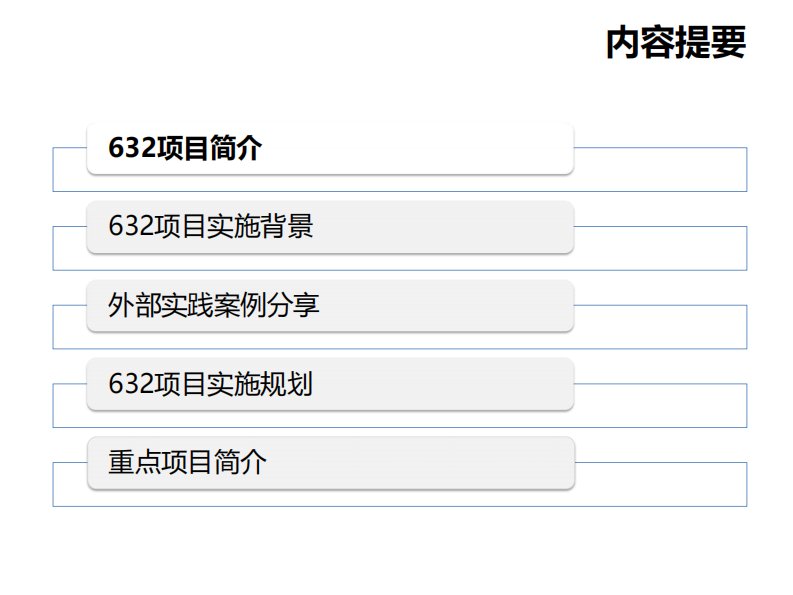The height and width of the screenshot is (595, 793).
Task: Click the bold 632项目简介 agenda button
Action: (x=330, y=148)
